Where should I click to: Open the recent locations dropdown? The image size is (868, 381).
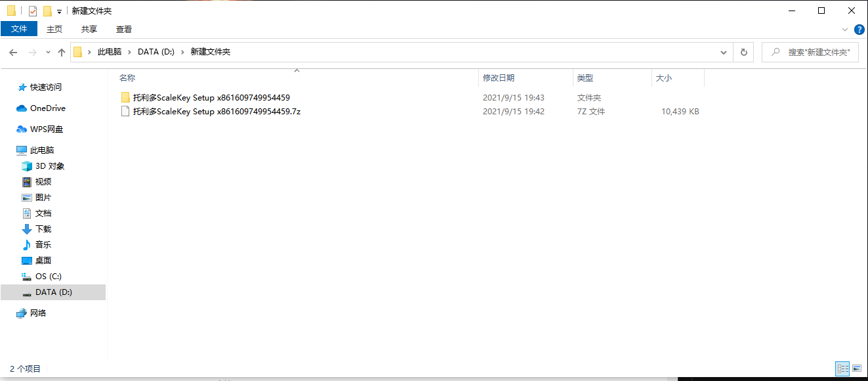(48, 52)
